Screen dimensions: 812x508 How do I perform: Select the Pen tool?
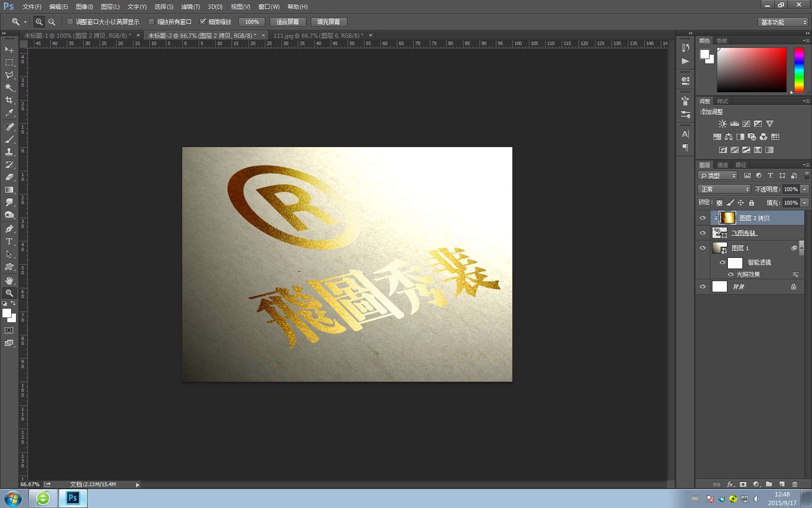(x=9, y=228)
